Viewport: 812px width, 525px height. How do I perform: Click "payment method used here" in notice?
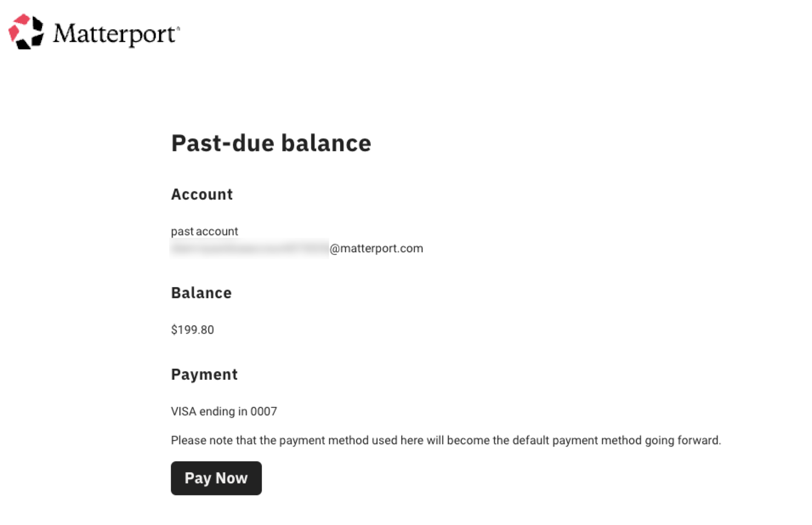(351, 440)
